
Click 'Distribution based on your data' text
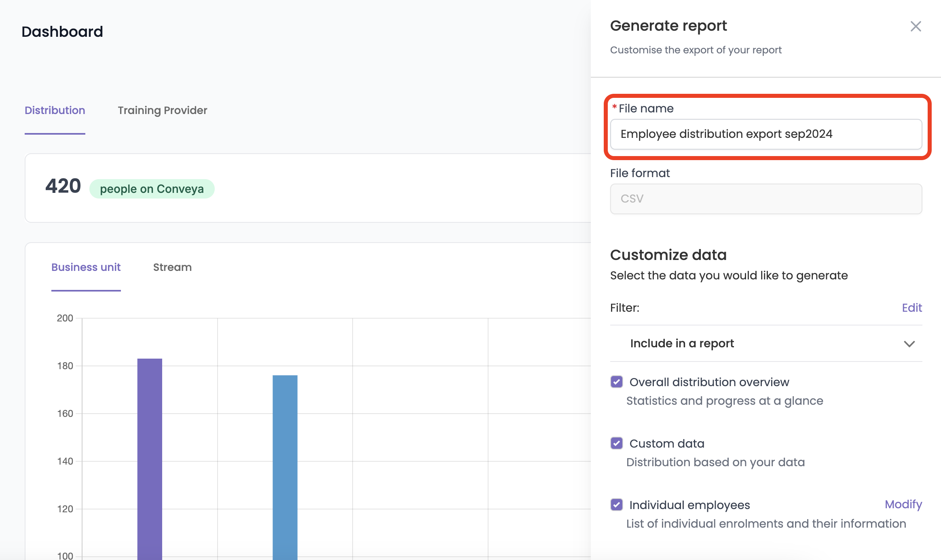coord(716,462)
